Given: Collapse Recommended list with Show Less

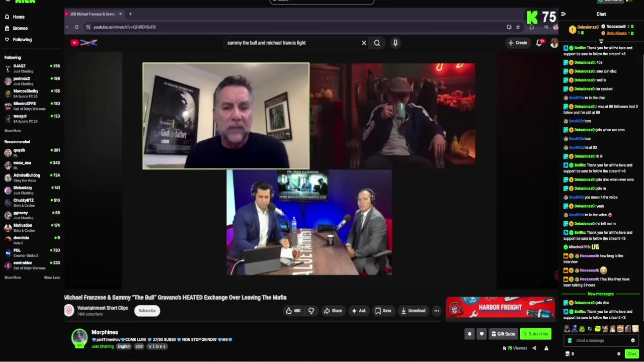Looking at the screenshot, I should [x=52, y=278].
